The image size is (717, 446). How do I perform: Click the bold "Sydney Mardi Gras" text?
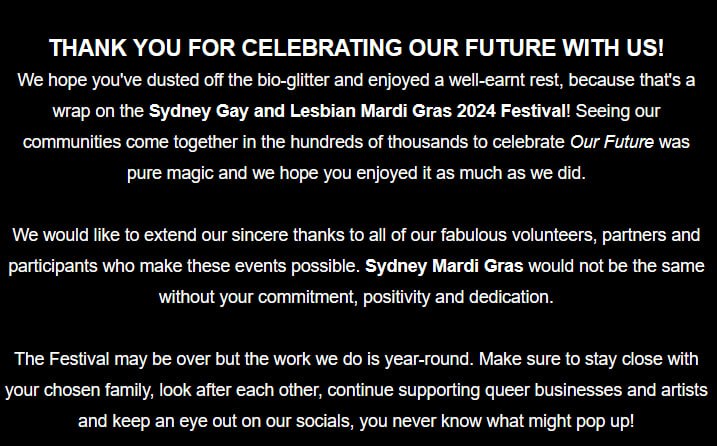pos(444,267)
